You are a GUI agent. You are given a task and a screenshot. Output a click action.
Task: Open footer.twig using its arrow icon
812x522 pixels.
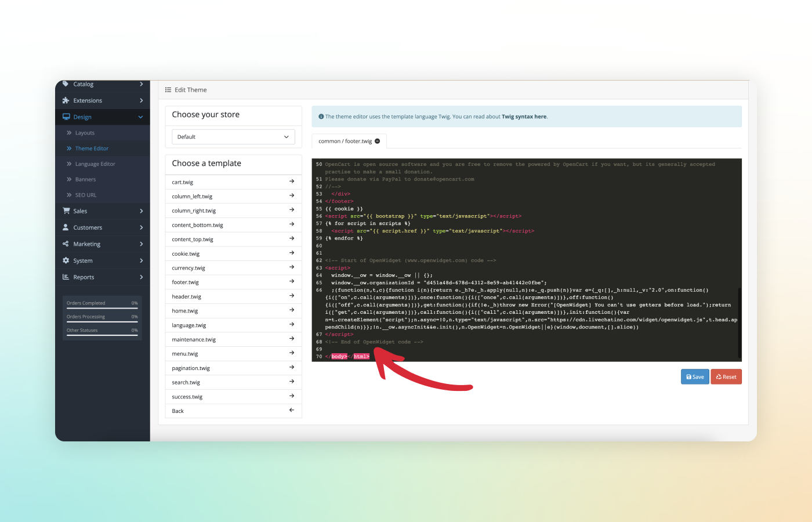coord(292,282)
